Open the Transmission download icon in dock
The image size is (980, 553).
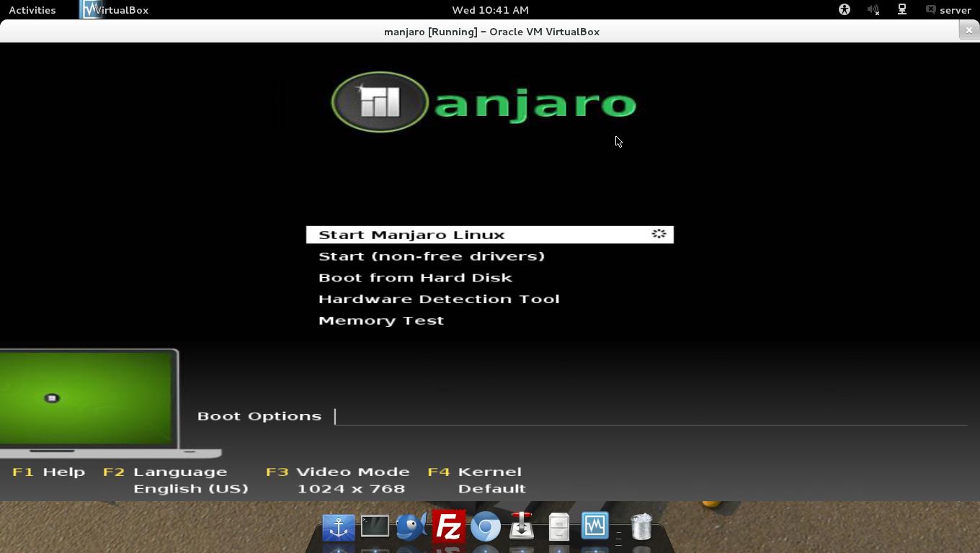pos(522,526)
